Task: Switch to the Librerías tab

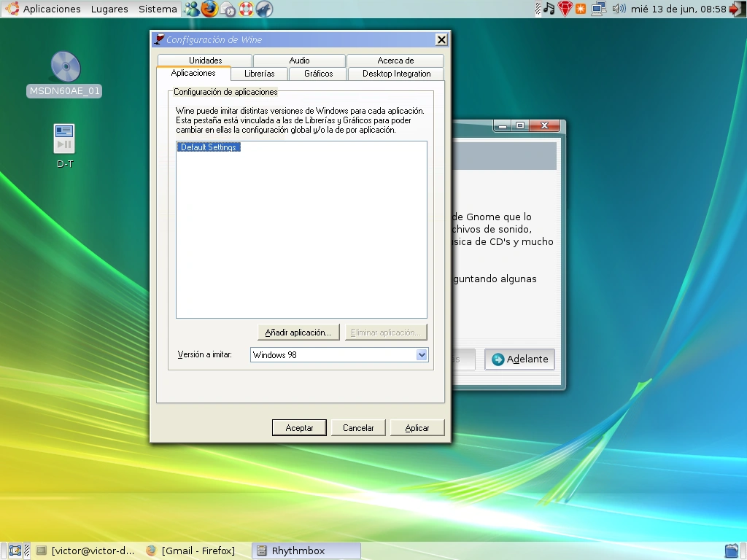Action: pos(260,74)
